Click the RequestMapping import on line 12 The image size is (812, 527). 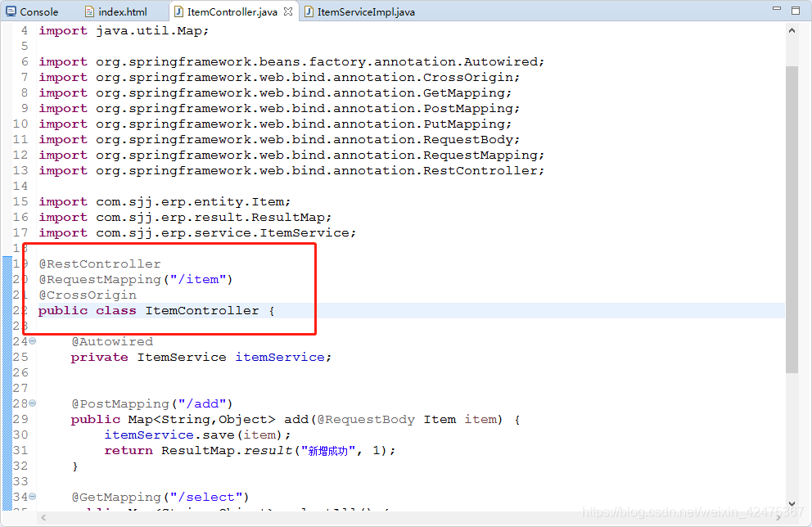pos(291,155)
